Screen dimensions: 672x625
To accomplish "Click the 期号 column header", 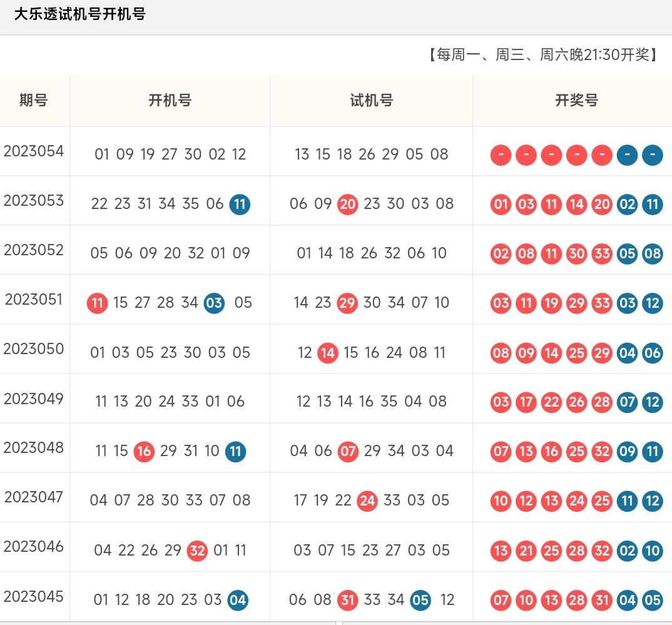I will click(x=33, y=100).
